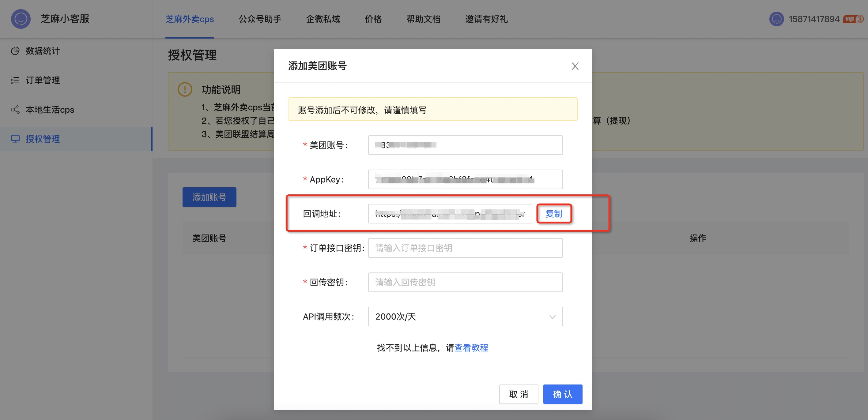This screenshot has height=420, width=868.
Task: Switch to the 芝麻外卖cps tab
Action: tap(190, 19)
